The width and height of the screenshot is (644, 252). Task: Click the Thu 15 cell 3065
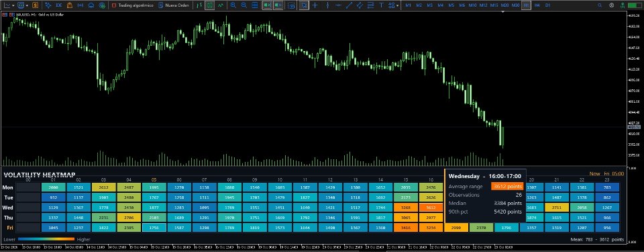tap(406, 218)
